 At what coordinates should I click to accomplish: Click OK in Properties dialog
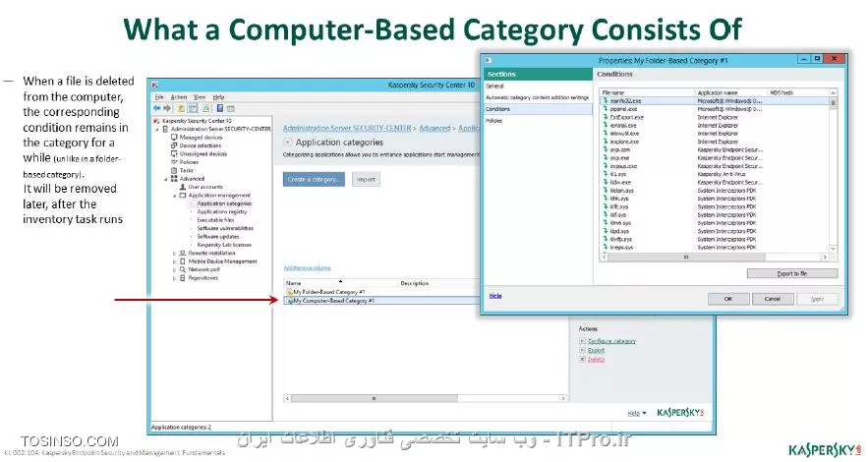click(728, 299)
